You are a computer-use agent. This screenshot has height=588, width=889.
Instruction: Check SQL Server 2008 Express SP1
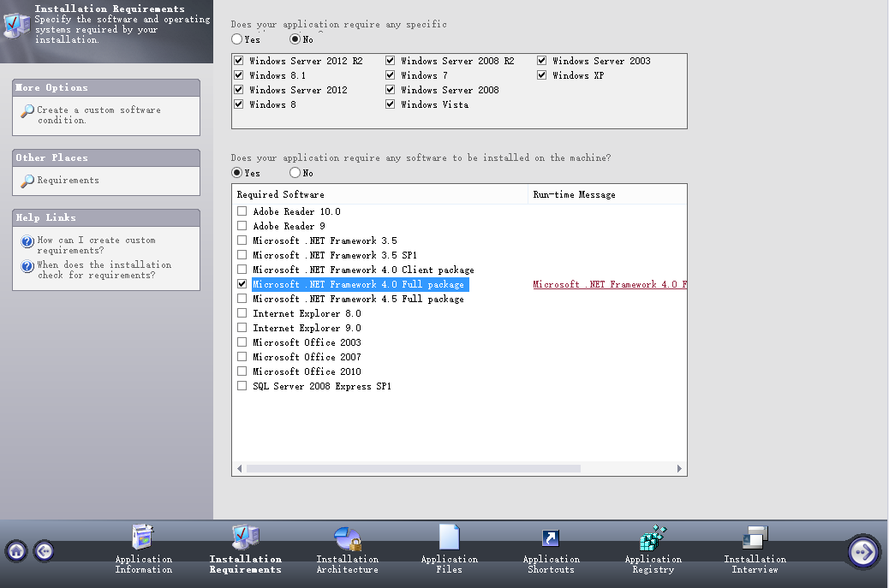pos(241,385)
